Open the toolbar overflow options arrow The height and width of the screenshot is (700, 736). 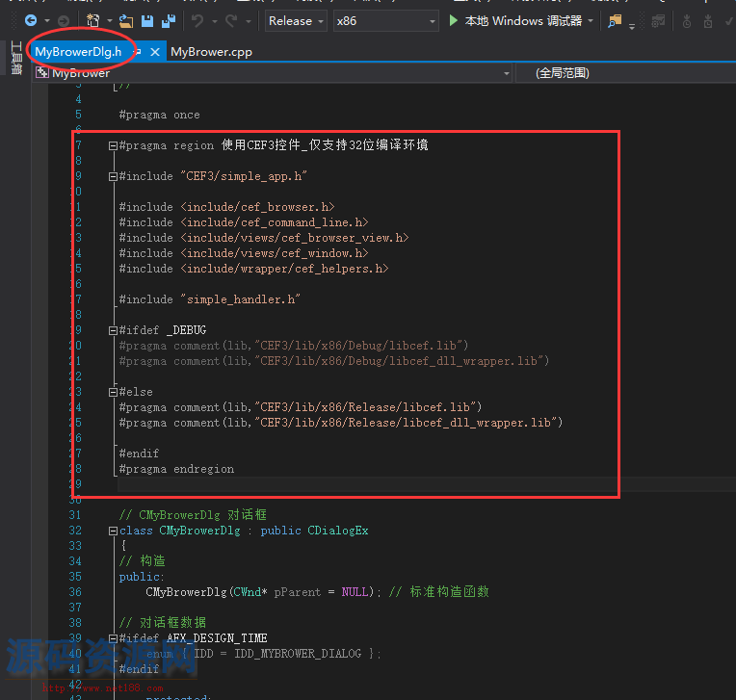632,26
